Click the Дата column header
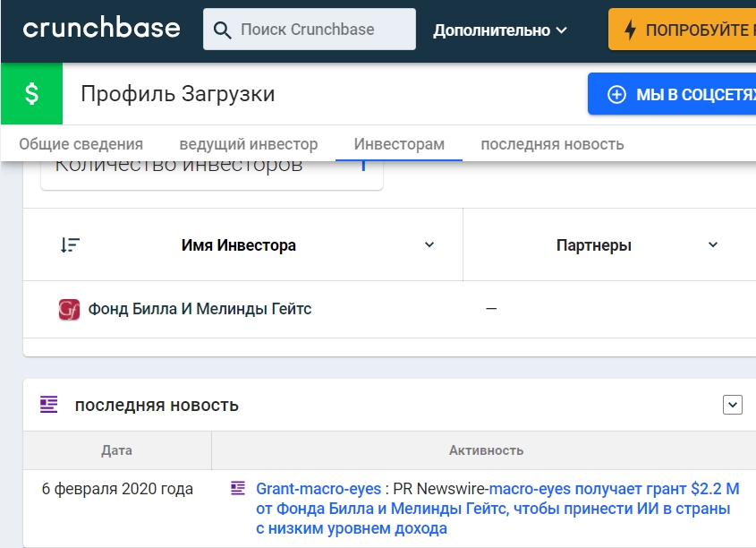This screenshot has width=756, height=548. (116, 450)
